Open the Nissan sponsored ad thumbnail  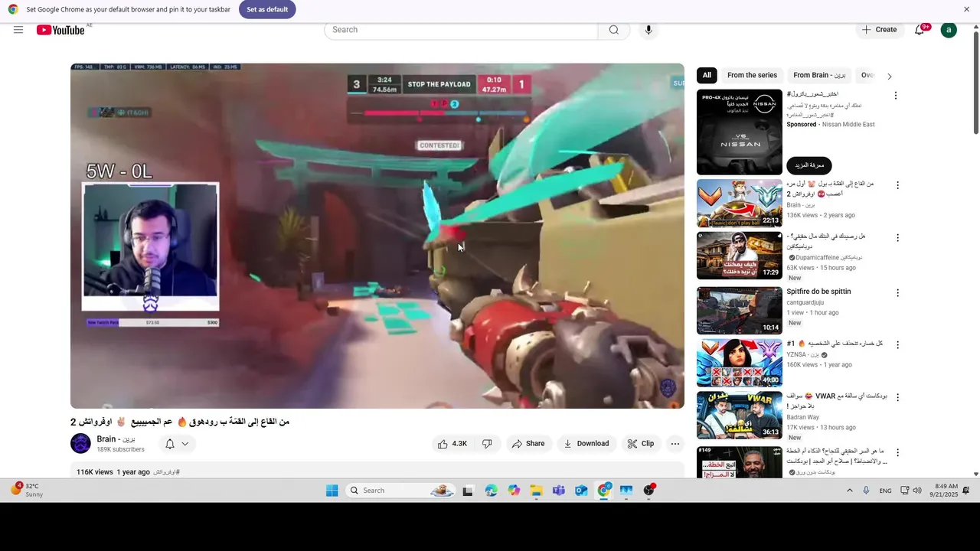pos(740,132)
